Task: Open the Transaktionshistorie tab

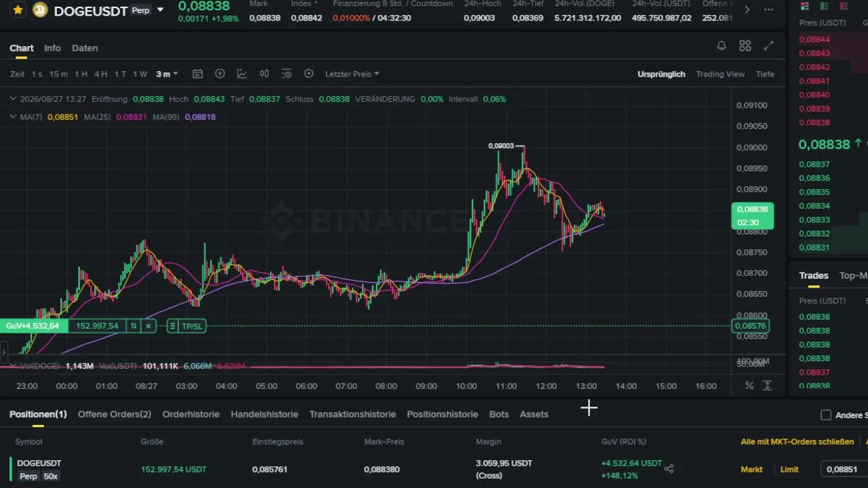Action: click(353, 414)
